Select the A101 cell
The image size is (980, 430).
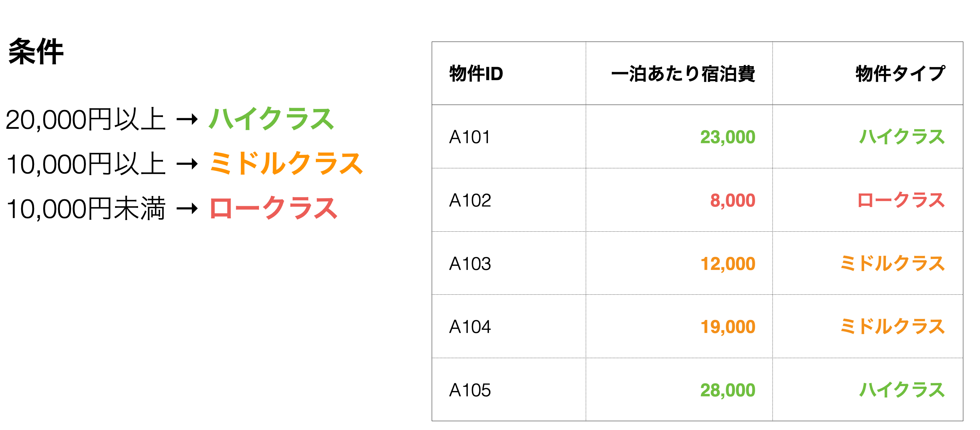[x=470, y=137]
